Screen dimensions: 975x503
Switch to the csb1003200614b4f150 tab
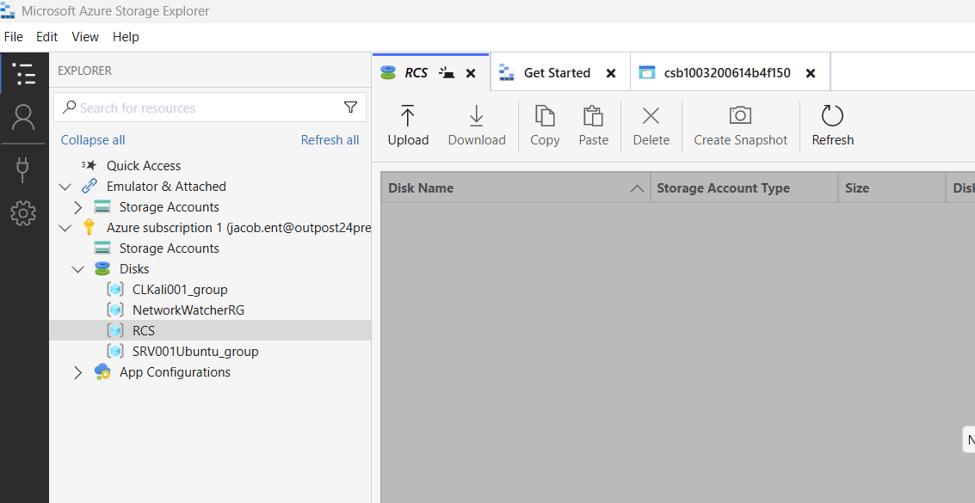coord(730,72)
